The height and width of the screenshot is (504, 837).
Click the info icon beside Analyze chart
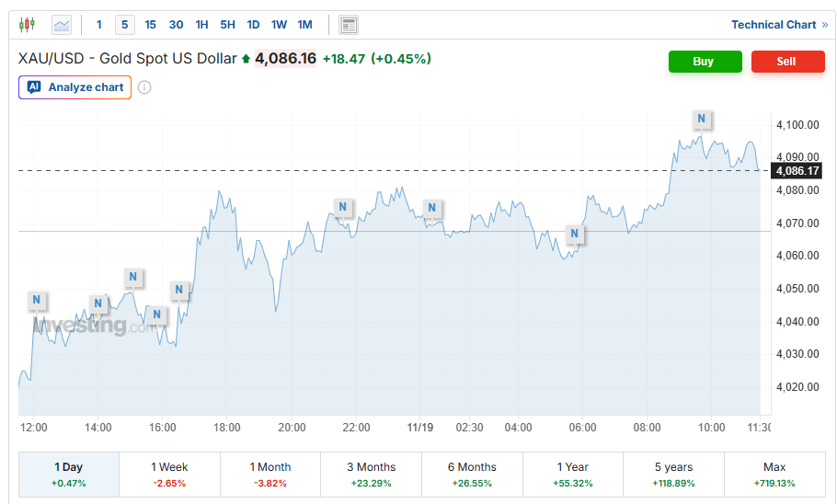click(144, 87)
